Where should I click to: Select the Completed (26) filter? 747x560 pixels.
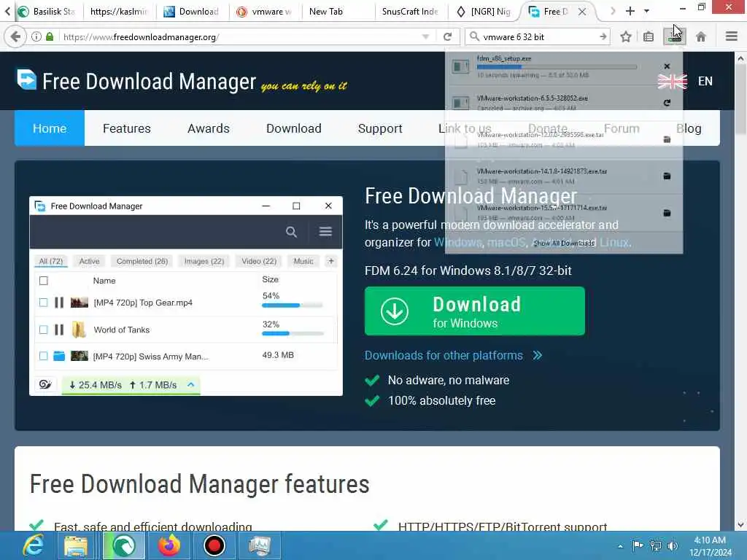(x=142, y=261)
